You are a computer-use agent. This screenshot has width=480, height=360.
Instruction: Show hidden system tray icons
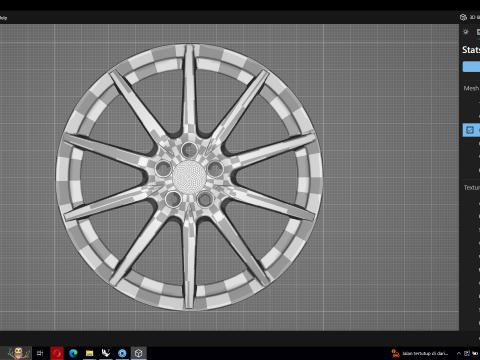click(459, 353)
